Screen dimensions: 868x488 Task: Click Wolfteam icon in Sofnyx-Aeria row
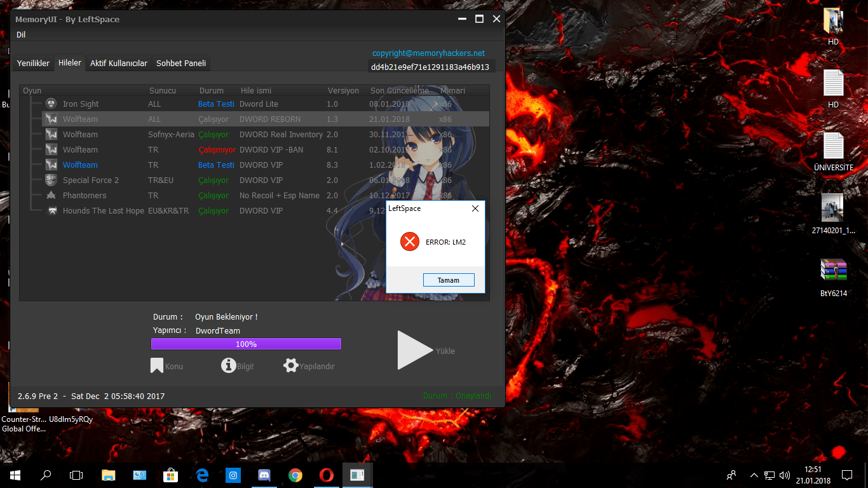click(51, 134)
